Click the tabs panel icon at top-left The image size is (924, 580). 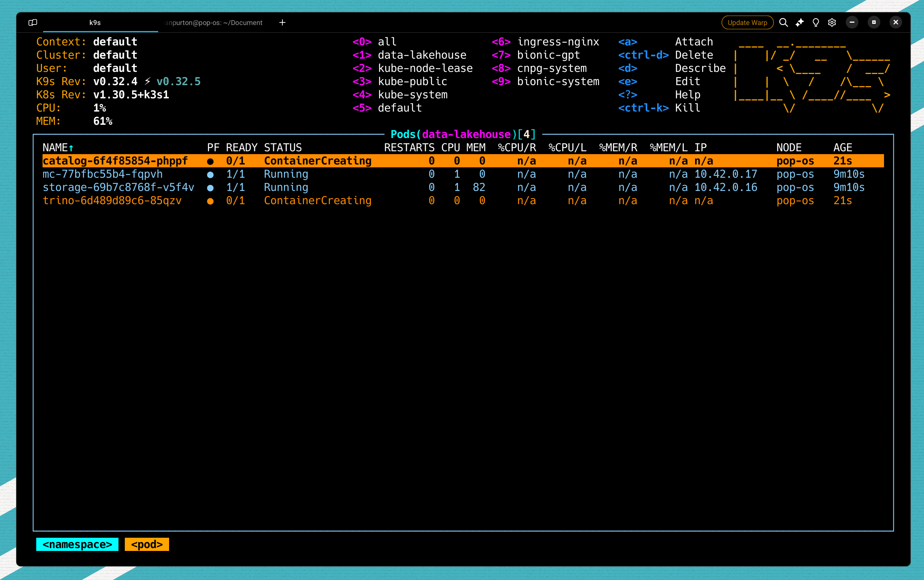point(33,23)
